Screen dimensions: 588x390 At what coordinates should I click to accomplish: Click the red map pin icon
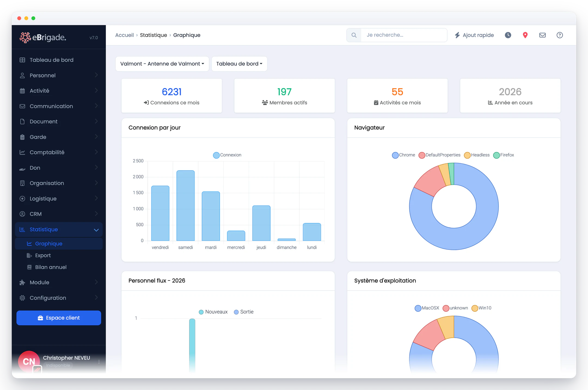[525, 35]
